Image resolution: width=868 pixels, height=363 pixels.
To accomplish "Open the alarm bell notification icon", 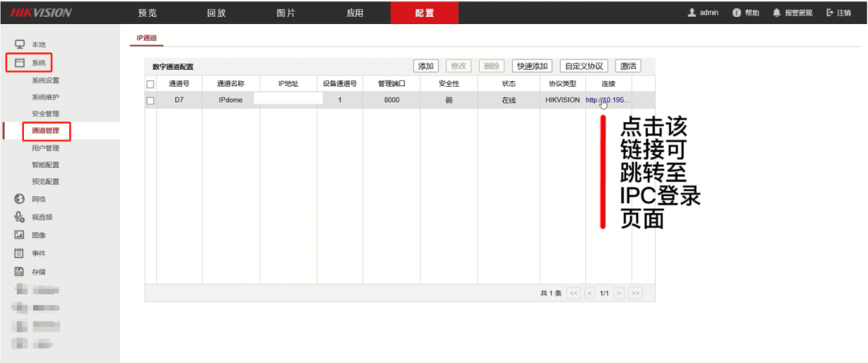I will tap(776, 13).
